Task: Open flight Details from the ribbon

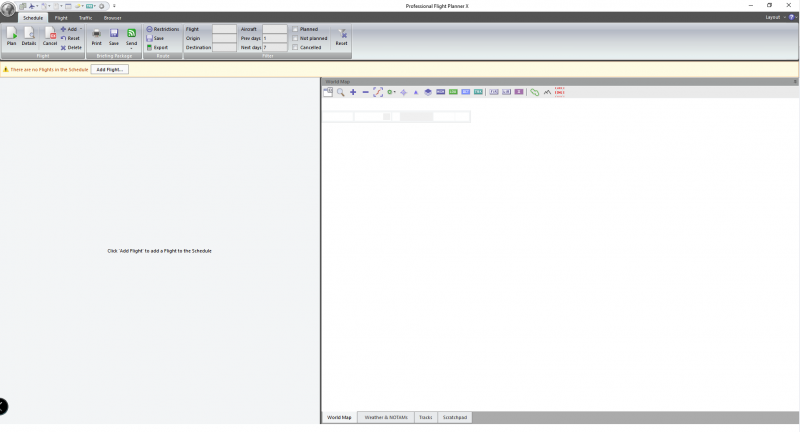Action: point(29,36)
